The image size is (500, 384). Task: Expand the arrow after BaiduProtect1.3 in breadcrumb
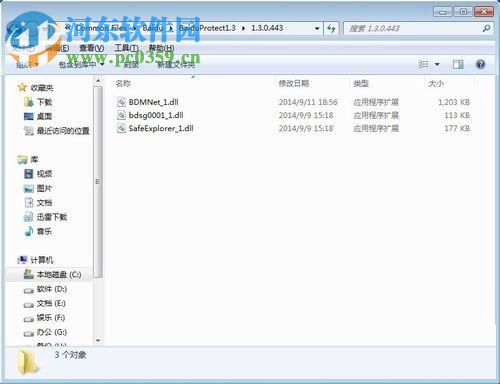pos(244,28)
